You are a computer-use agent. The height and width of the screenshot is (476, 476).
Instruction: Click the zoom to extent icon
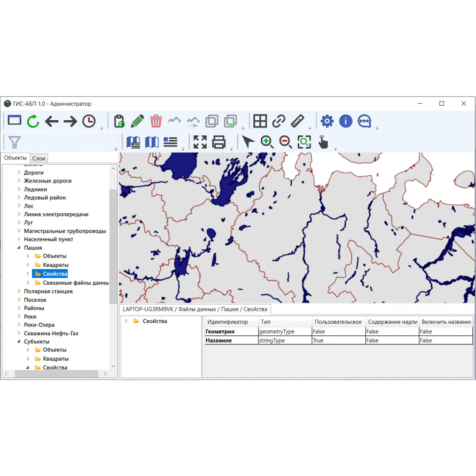coord(304,142)
